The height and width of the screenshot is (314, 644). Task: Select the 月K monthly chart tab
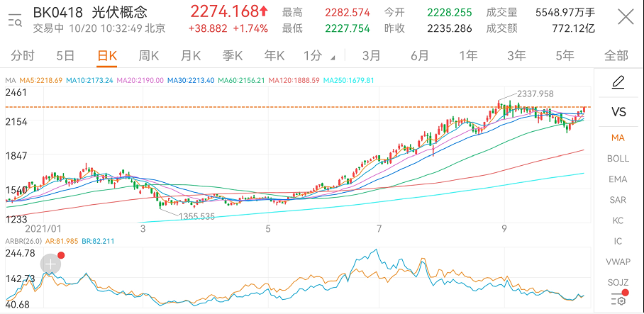click(191, 55)
